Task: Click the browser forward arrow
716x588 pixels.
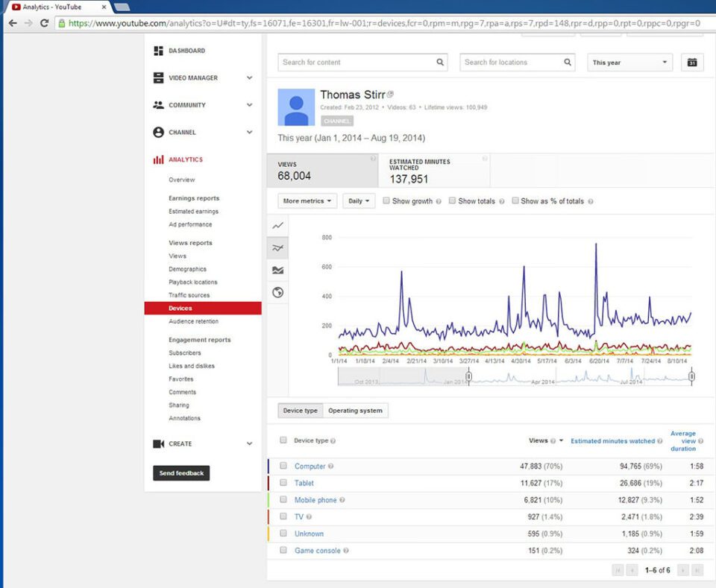Action: pyautogui.click(x=29, y=23)
